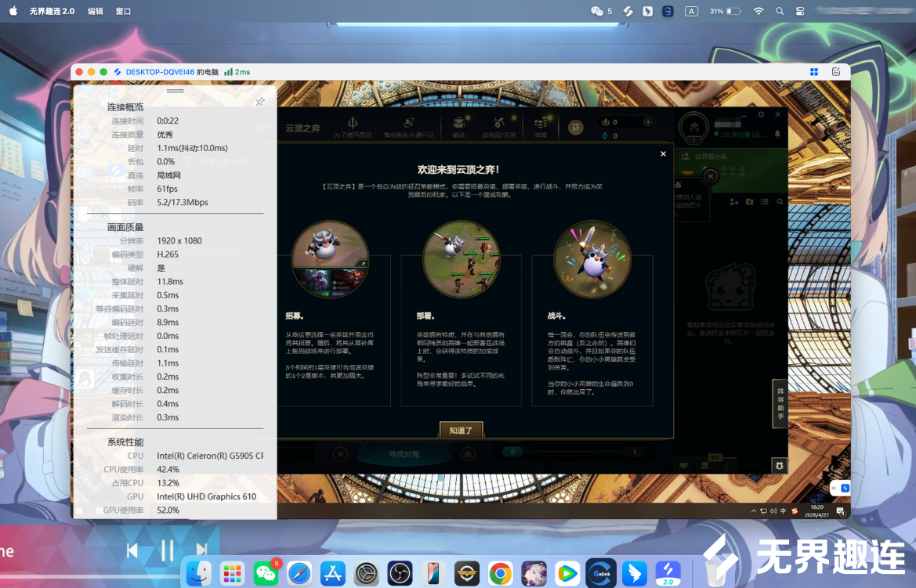Image resolution: width=916 pixels, height=588 pixels.
Task: Add currency with the plus button
Action: 648,121
